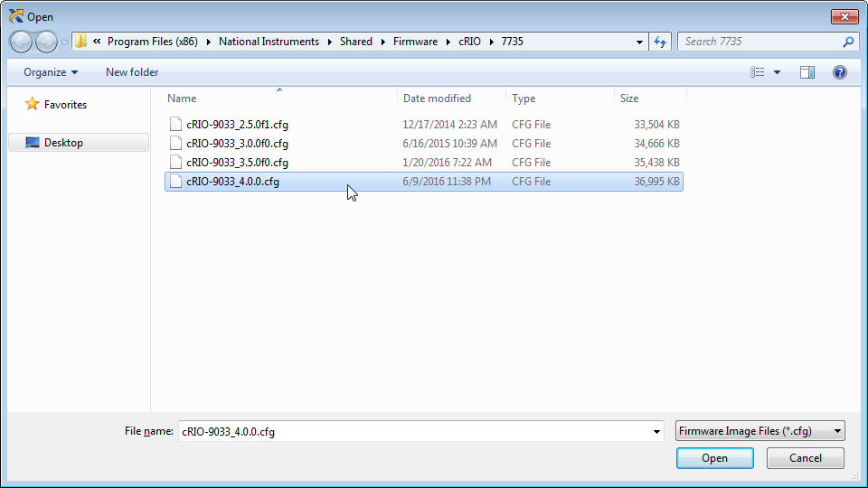Select file cRIO-9033_2.5.0f1.cfg
The width and height of the screenshot is (868, 488).
pyautogui.click(x=237, y=125)
